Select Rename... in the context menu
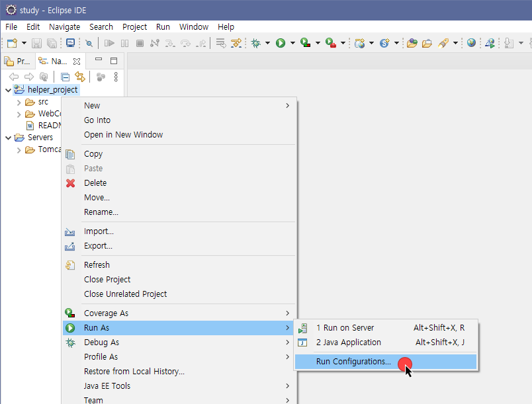 (179, 212)
